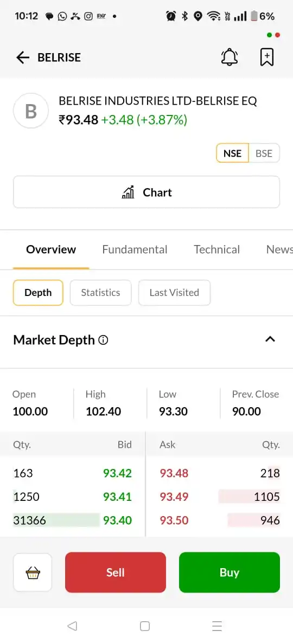Switch exchange to BSE

click(x=264, y=153)
